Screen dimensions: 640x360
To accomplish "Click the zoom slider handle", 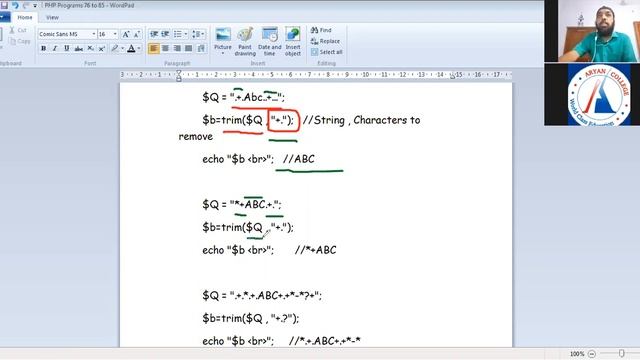I will [x=621, y=353].
